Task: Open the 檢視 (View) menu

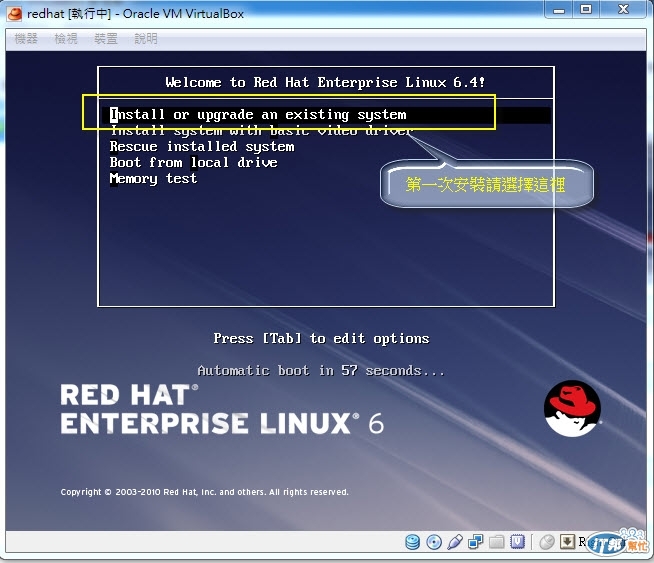Action: [x=66, y=39]
